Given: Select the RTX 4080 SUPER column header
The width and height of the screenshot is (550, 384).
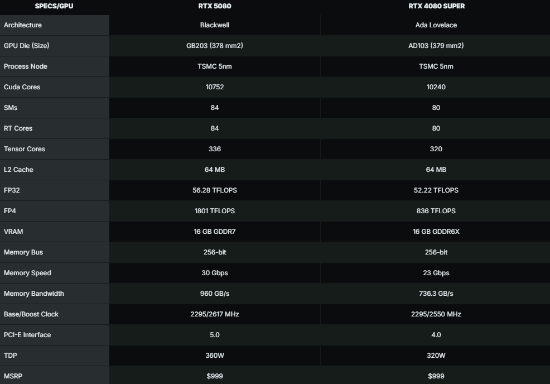Looking at the screenshot, I should tap(436, 6).
